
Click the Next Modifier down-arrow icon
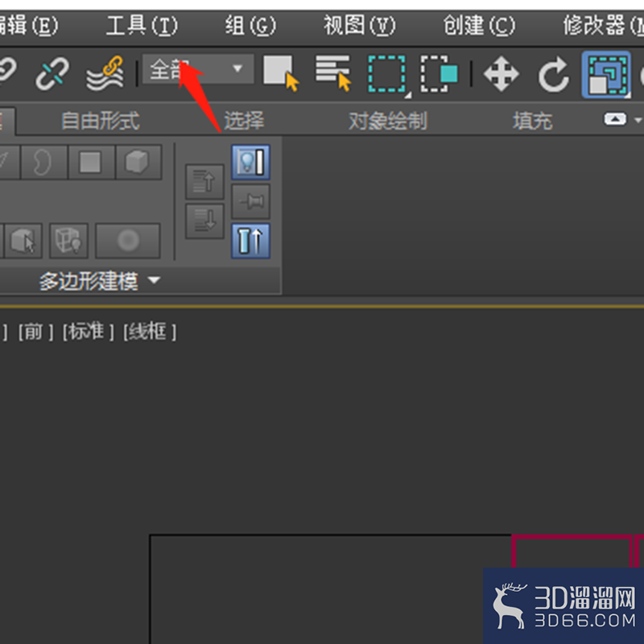coord(204,221)
